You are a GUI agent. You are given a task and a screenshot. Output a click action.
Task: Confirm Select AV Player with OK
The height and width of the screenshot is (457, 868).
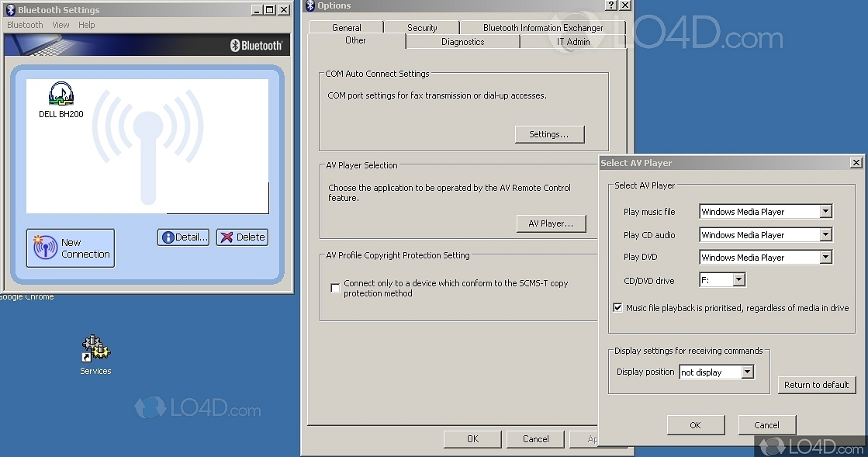click(x=695, y=425)
